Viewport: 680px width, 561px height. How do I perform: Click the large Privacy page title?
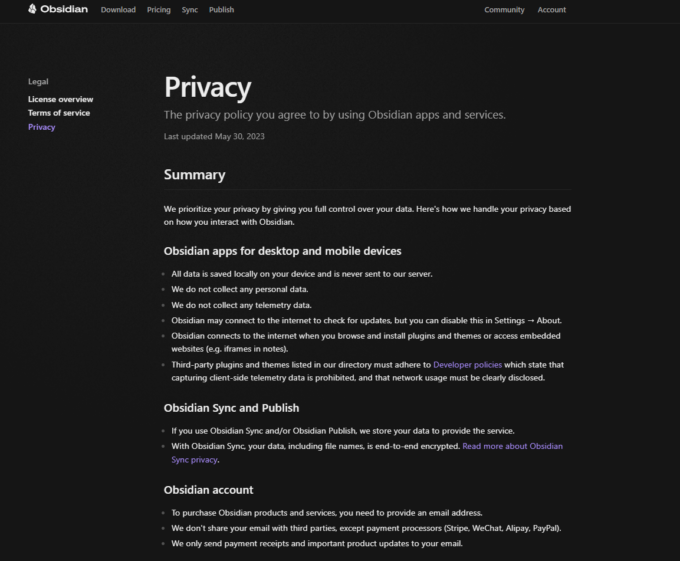[x=207, y=87]
